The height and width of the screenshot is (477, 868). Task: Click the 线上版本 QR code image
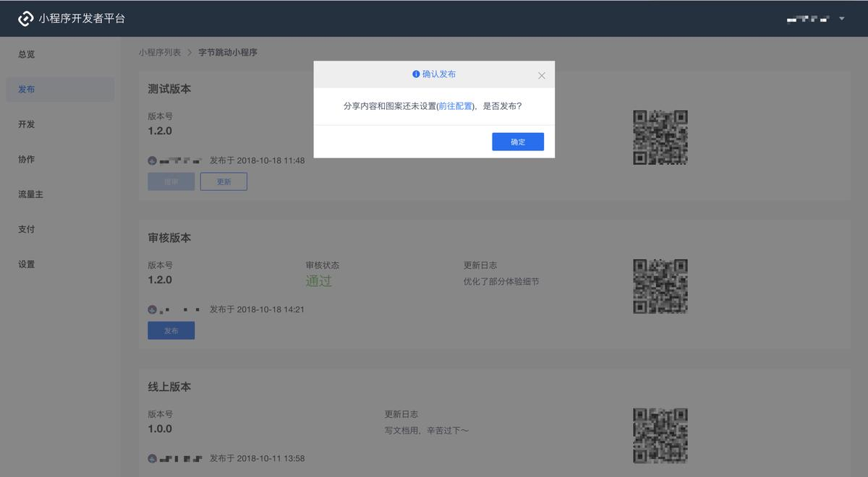pyautogui.click(x=659, y=435)
